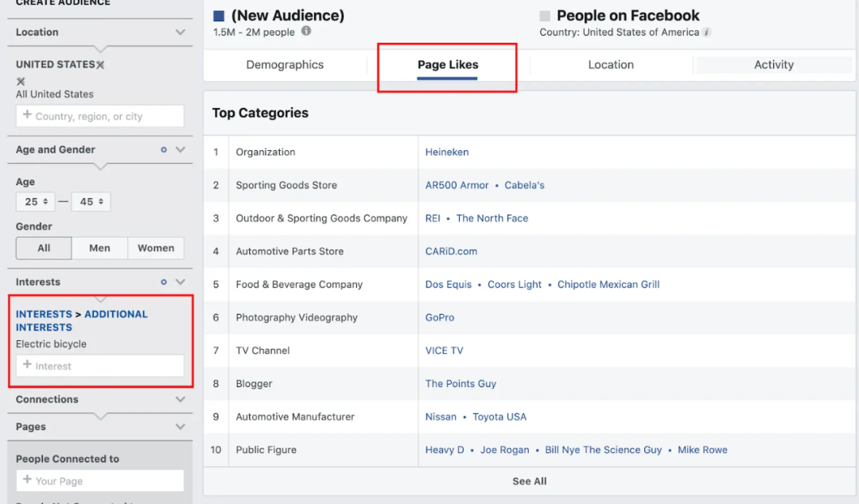Open the CARiD.com page link
This screenshot has height=504, width=859.
(x=452, y=251)
